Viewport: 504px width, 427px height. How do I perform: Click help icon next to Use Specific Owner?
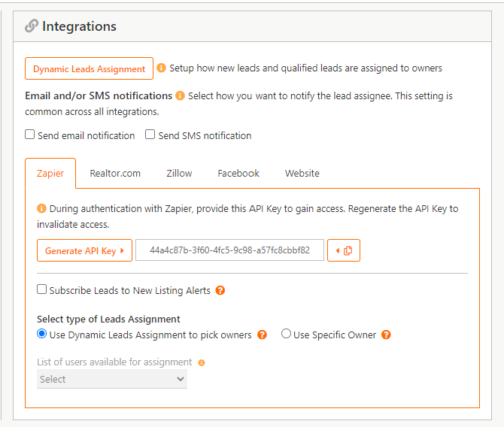pyautogui.click(x=386, y=335)
